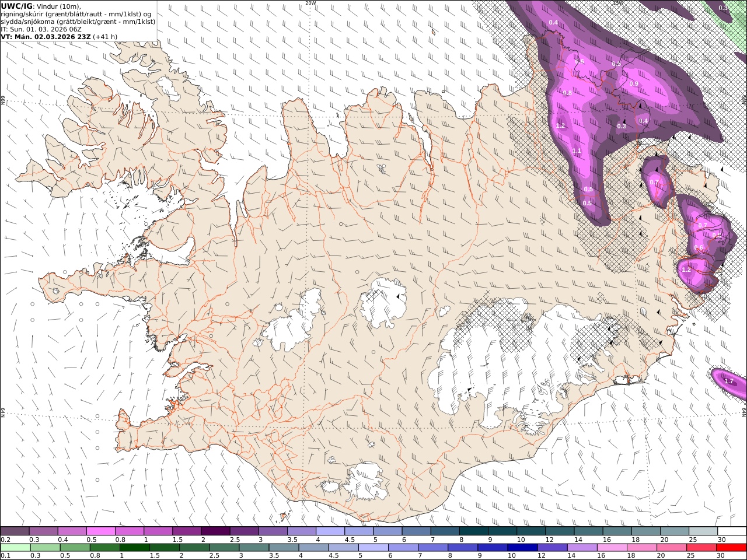Click the UWC/IG title text
Screen dimensions: 747x560
16,6
